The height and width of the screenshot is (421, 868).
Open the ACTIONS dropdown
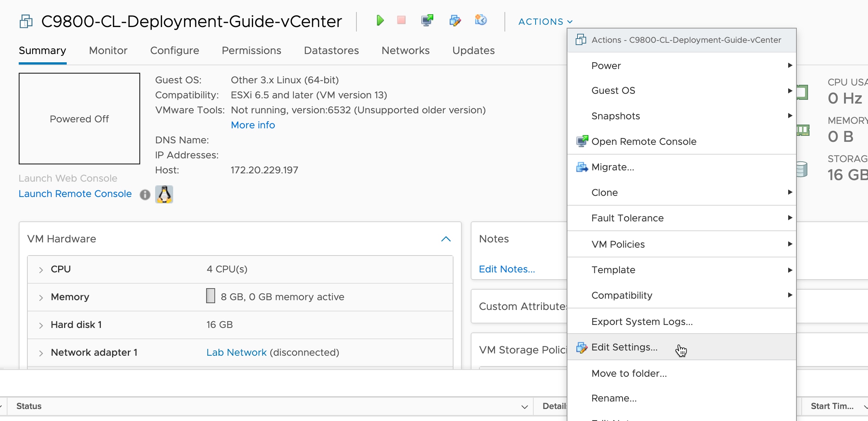tap(545, 22)
